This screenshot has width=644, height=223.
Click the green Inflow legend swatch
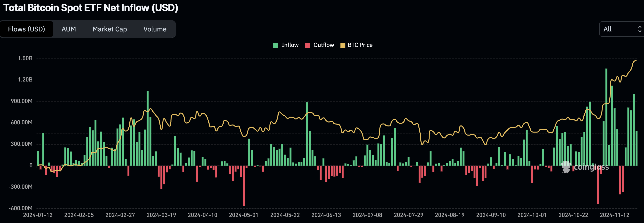275,45
